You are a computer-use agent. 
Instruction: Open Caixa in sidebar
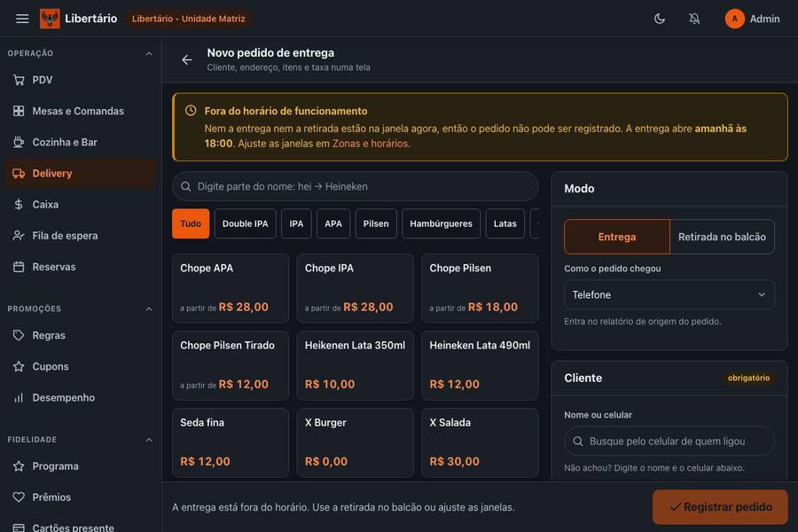82,204
